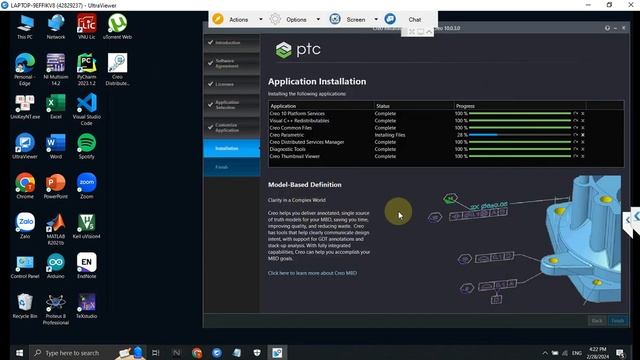Expand the UltraViewer Actions dropdown
640x360 pixels.
261,19
